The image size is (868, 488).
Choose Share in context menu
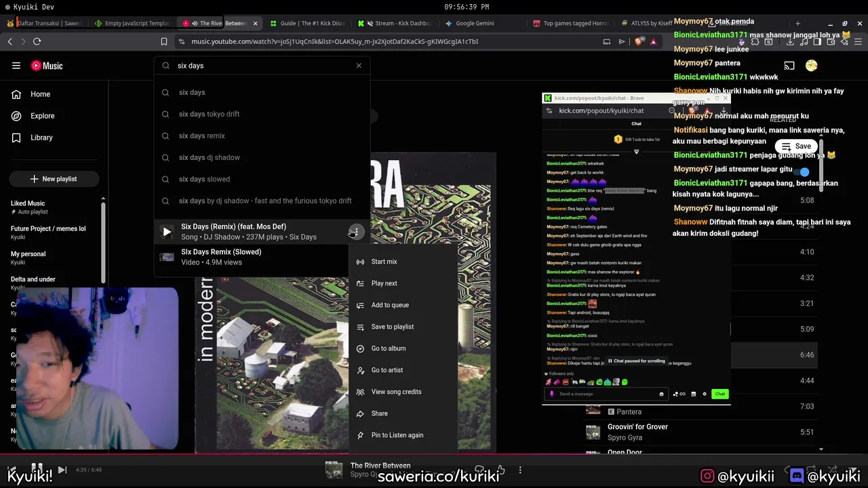tap(403, 413)
